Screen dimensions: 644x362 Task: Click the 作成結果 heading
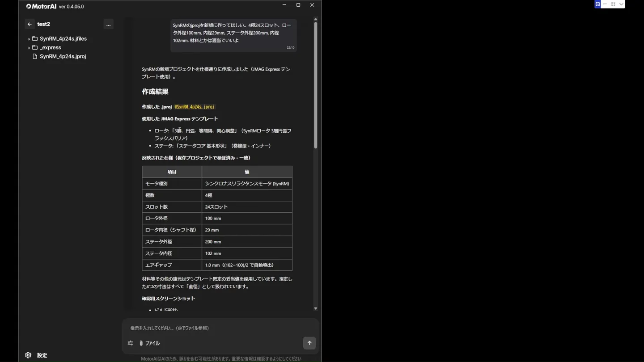pyautogui.click(x=155, y=92)
